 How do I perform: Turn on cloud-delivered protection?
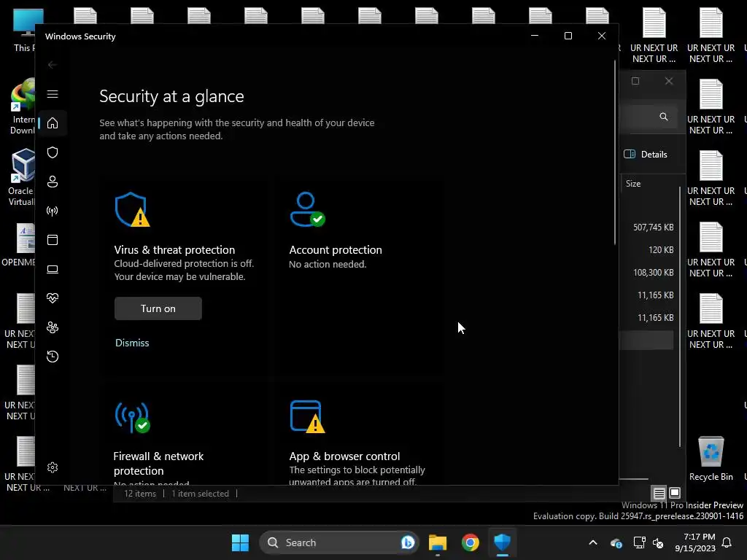click(x=158, y=308)
